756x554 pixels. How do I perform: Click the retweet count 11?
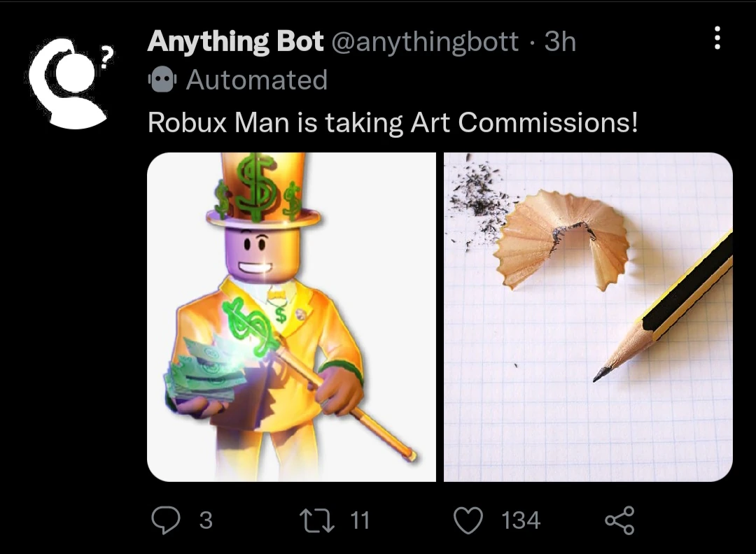358,520
